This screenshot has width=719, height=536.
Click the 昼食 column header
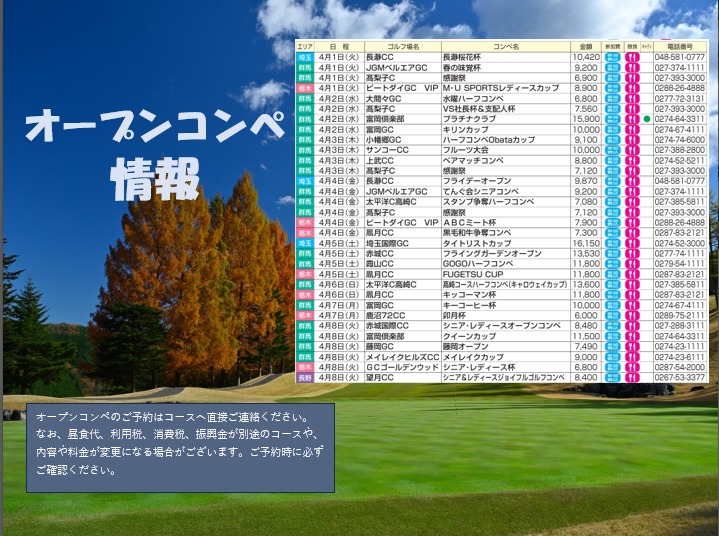coord(632,47)
